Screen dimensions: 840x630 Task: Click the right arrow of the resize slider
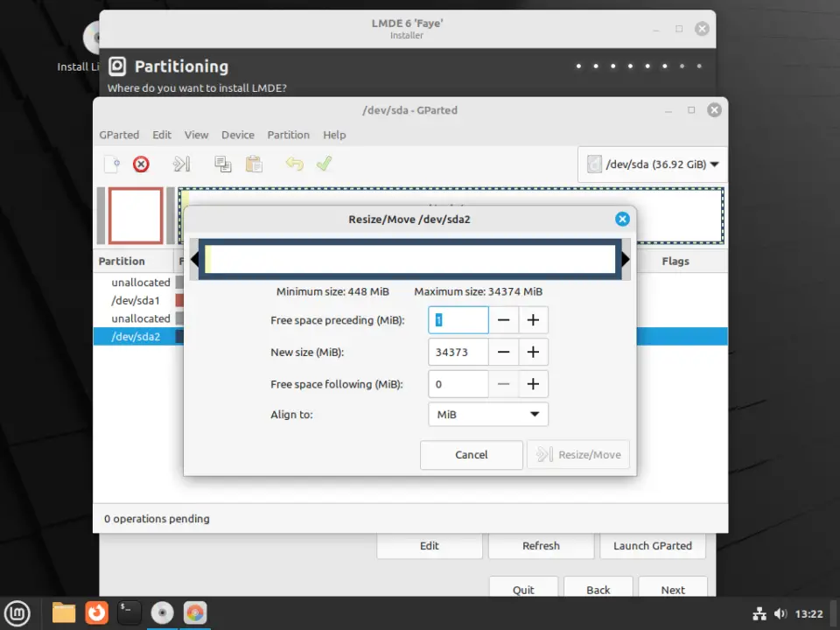click(625, 259)
